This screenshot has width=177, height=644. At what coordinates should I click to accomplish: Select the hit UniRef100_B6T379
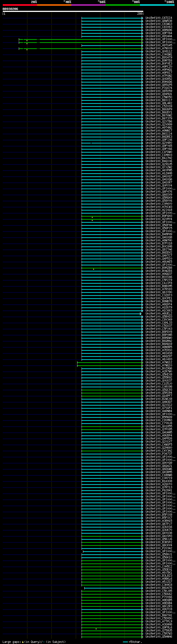tap(159, 119)
